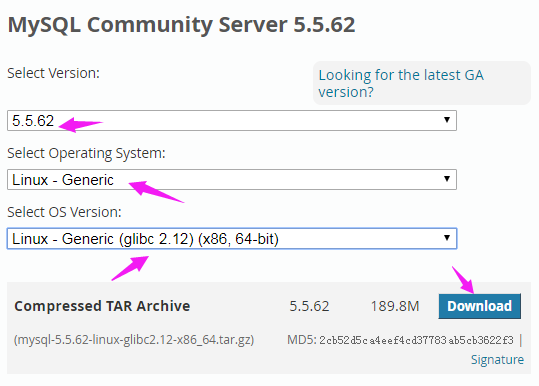The image size is (539, 386).
Task: Click the "Select Operating System:" label
Action: 86,153
